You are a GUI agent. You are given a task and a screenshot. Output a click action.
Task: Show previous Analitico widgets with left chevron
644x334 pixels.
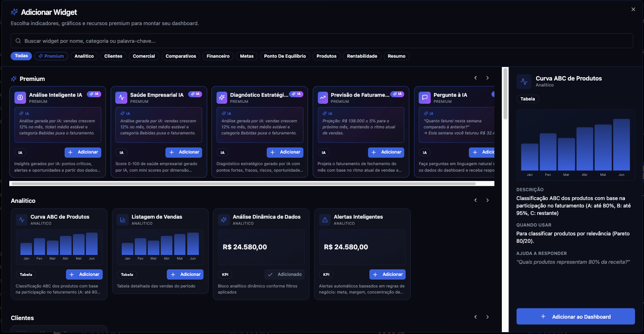pos(475,200)
